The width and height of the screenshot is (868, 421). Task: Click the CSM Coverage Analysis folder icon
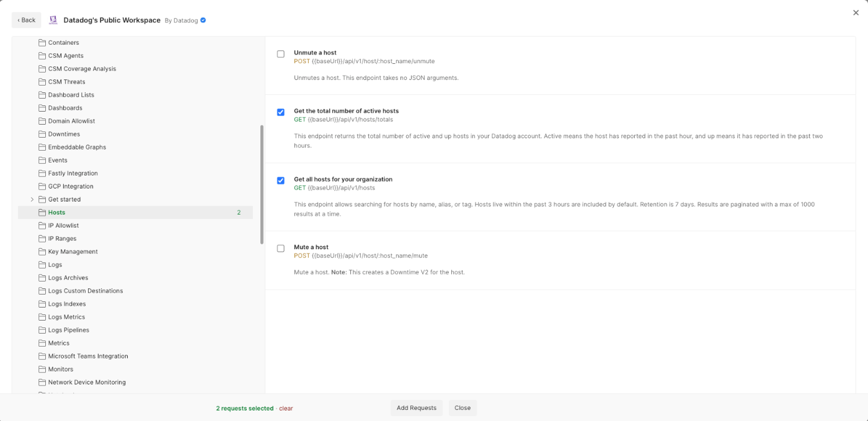coord(42,69)
